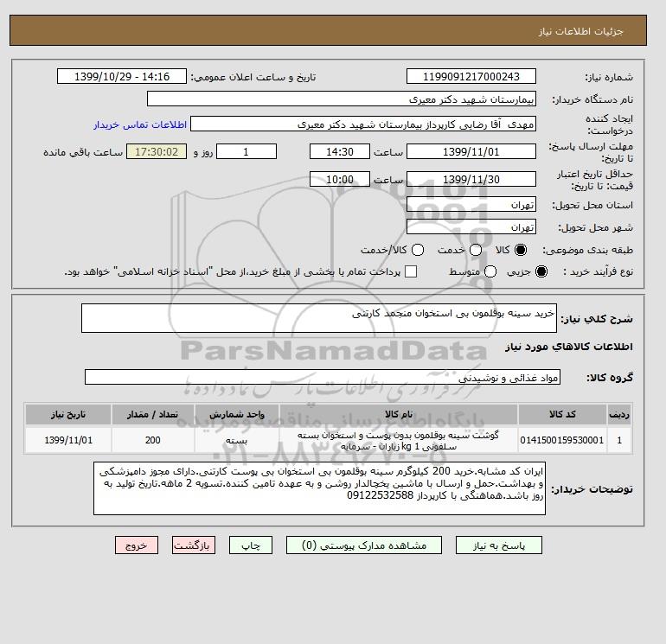Image resolution: width=666 pixels, height=644 pixels.
Task: Click quantity cell 200
Action: pos(152,440)
